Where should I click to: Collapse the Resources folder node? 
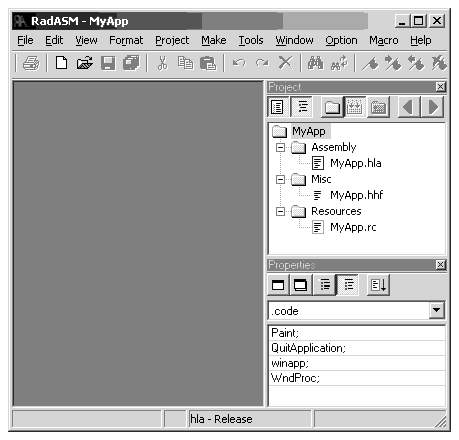click(281, 211)
